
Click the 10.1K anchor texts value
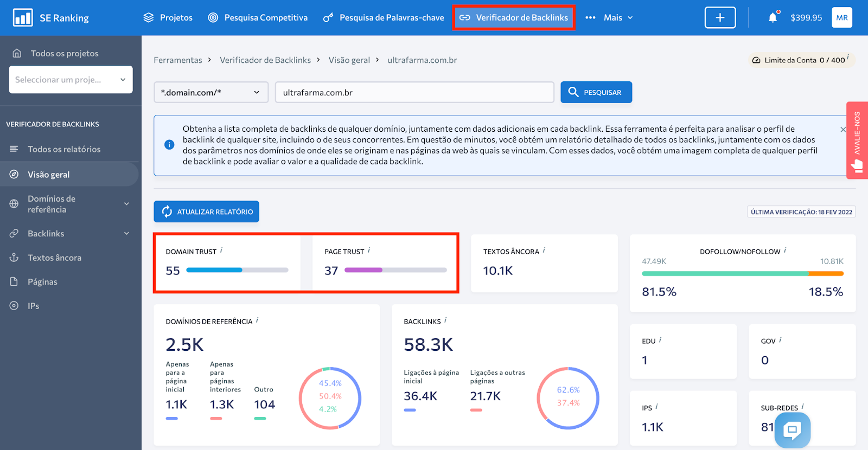(x=498, y=271)
